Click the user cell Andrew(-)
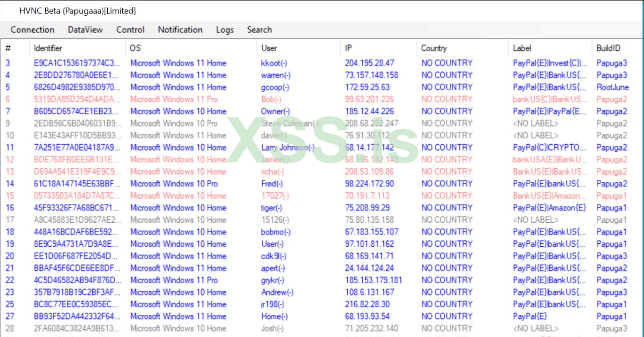 point(277,293)
